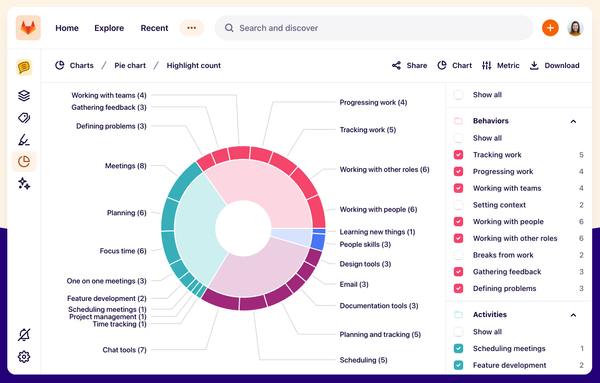This screenshot has width=600, height=383.
Task: Open the tags sidebar icon
Action: pos(24,118)
